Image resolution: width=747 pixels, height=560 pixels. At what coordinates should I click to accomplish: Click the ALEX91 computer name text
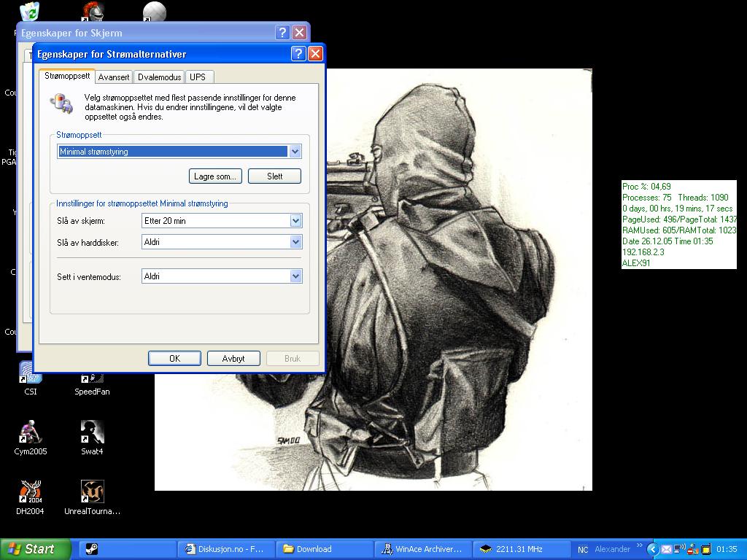click(x=636, y=262)
